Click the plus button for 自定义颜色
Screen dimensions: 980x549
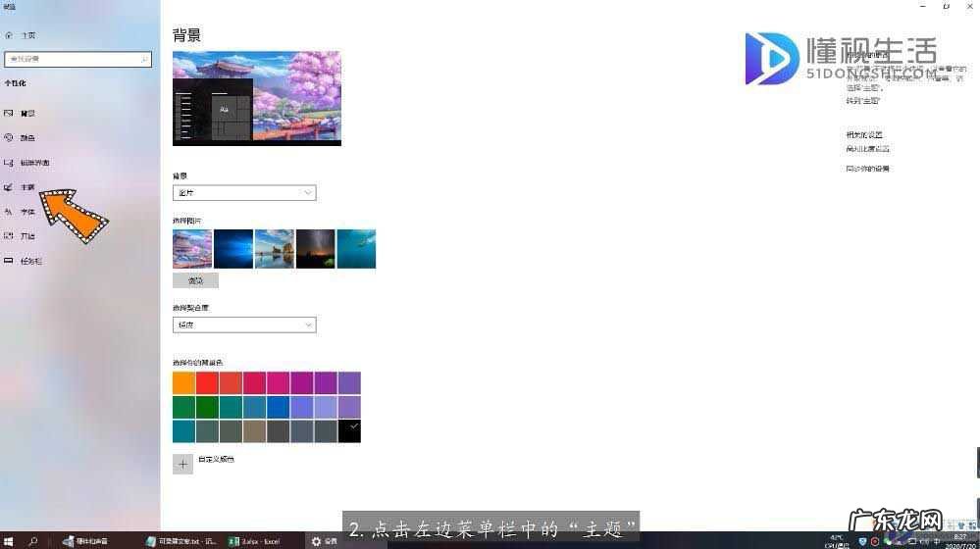pyautogui.click(x=182, y=464)
